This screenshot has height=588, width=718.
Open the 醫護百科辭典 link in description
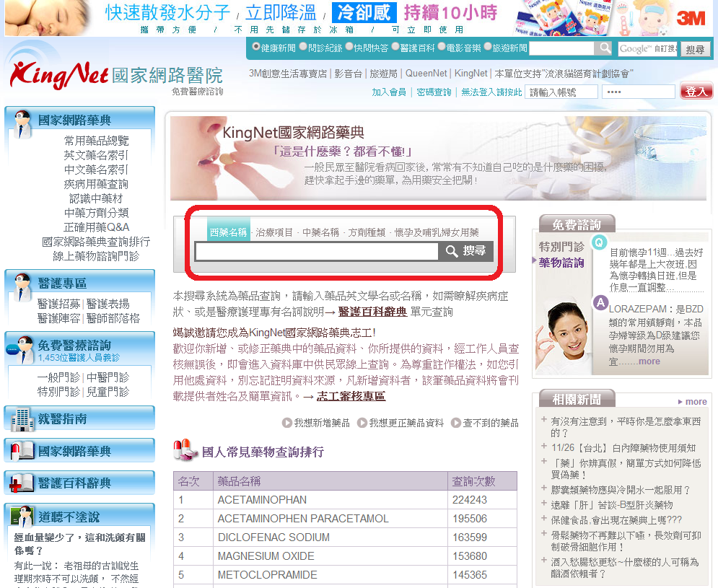372,312
